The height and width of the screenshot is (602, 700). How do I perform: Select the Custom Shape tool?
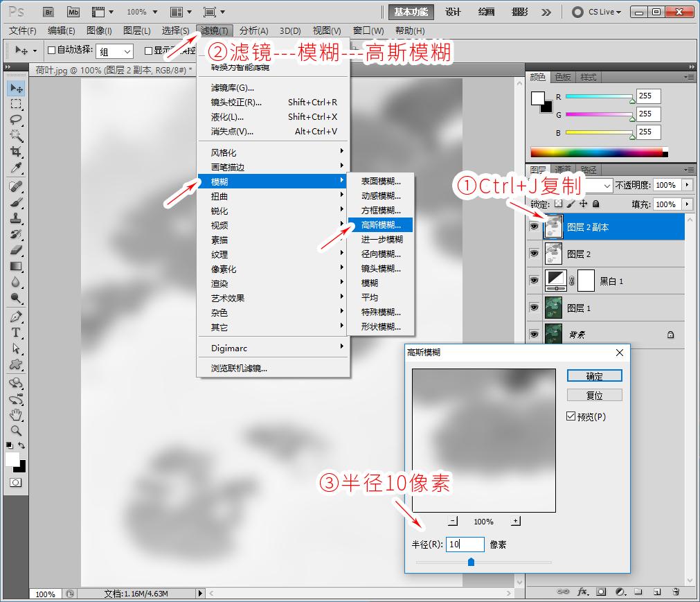point(16,364)
